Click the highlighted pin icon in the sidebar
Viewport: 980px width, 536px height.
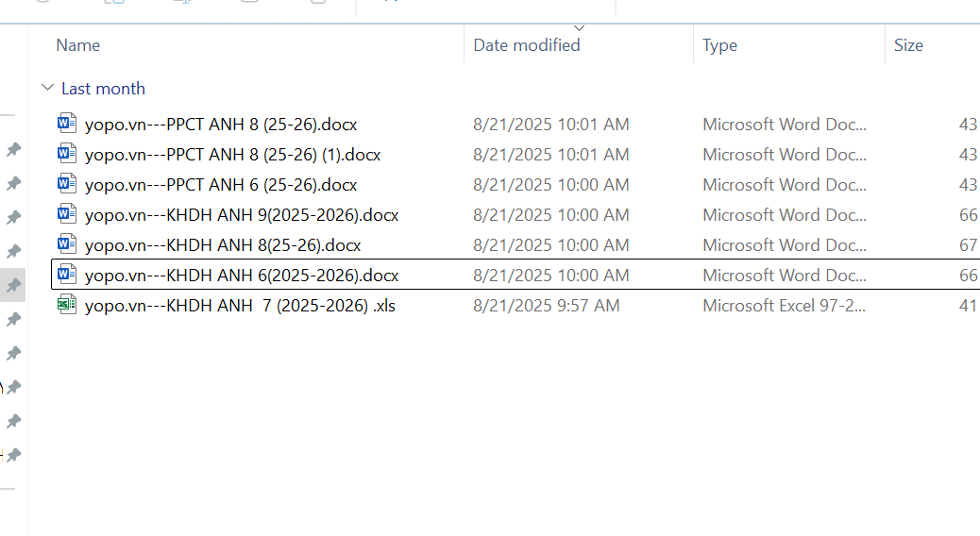[x=13, y=285]
